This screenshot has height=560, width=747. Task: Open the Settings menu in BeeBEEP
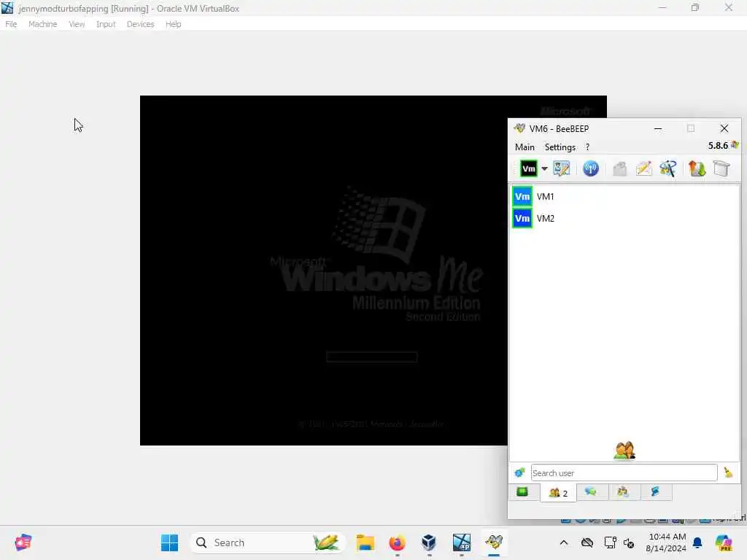point(560,147)
